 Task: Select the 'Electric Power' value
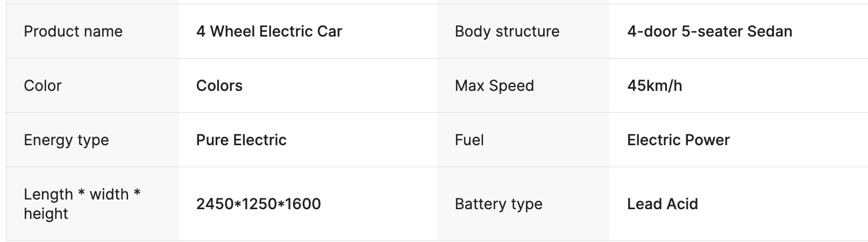click(678, 140)
